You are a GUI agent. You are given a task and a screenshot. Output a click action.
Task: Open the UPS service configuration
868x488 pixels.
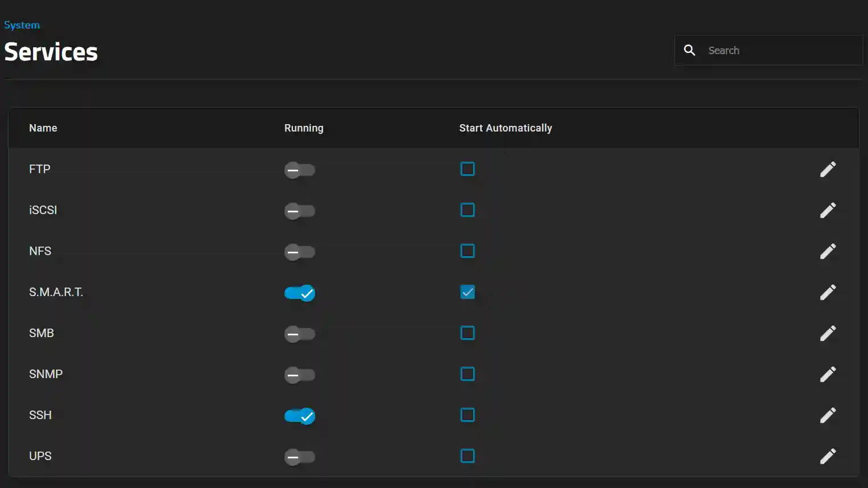(828, 456)
